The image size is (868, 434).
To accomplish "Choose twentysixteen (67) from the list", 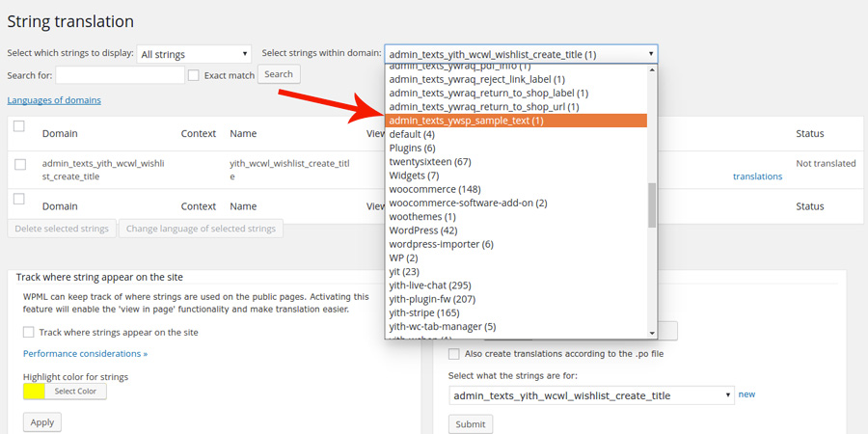I will 516,162.
